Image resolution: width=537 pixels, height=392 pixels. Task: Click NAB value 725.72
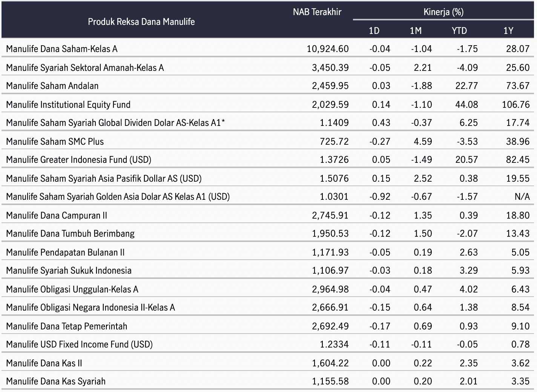click(x=334, y=141)
